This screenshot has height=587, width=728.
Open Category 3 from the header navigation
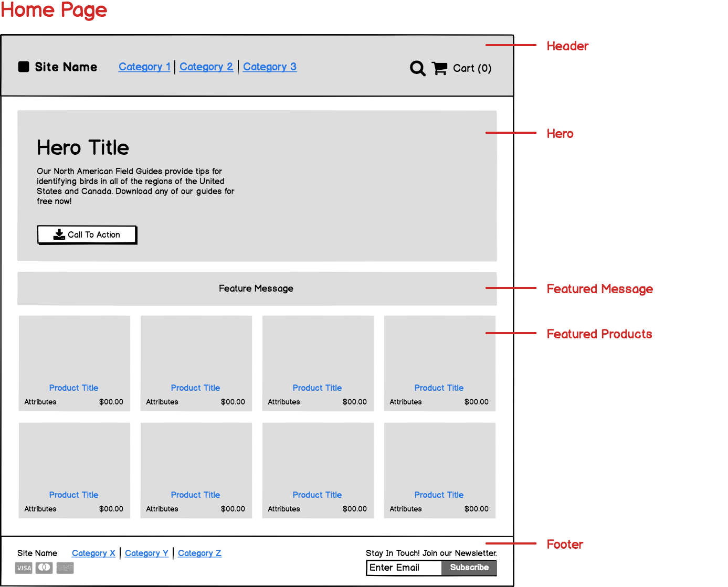[270, 67]
